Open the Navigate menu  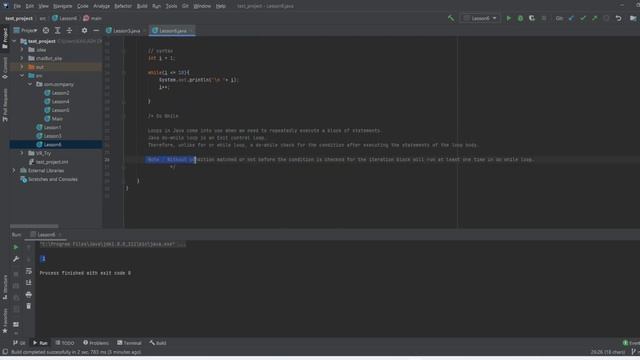[62, 6]
